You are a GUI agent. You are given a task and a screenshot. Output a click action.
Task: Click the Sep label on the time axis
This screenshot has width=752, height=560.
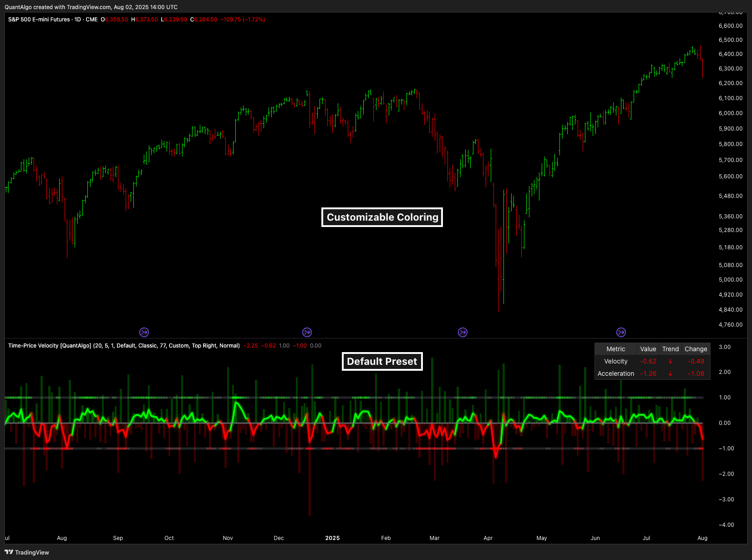click(118, 538)
